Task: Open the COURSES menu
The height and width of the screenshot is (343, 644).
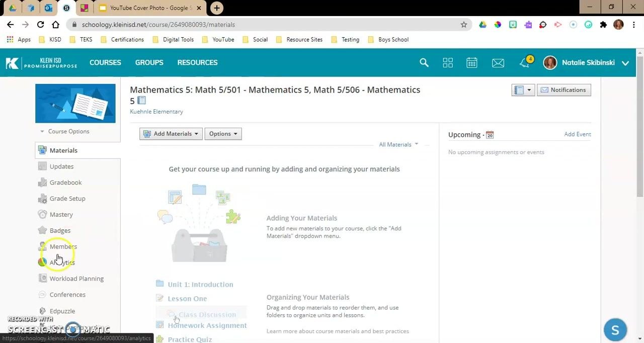Action: click(x=105, y=62)
